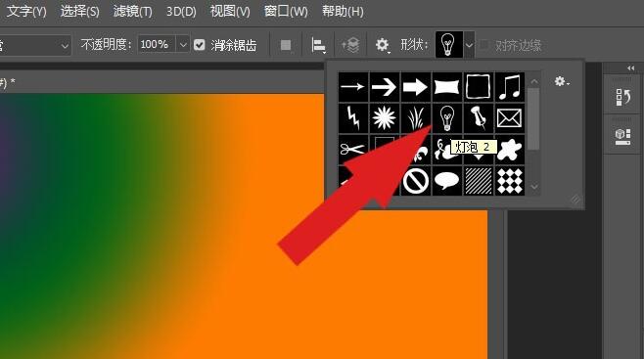Click the path operations square icon
Image resolution: width=644 pixels, height=359 pixels.
(x=286, y=45)
